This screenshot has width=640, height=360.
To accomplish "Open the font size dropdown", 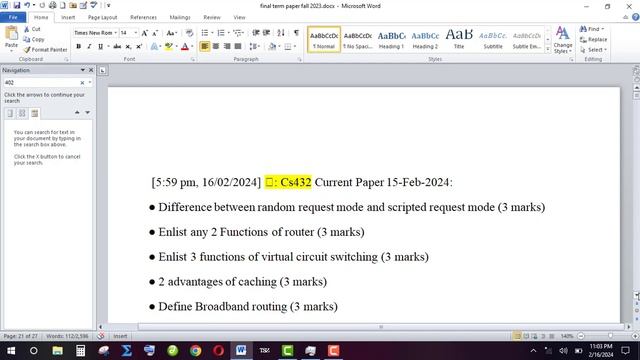I will (136, 33).
